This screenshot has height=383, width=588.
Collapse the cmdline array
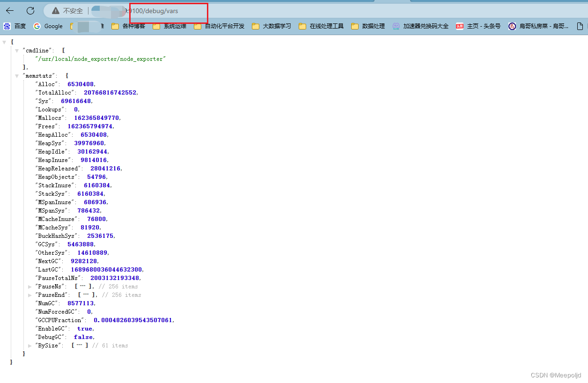click(x=17, y=50)
